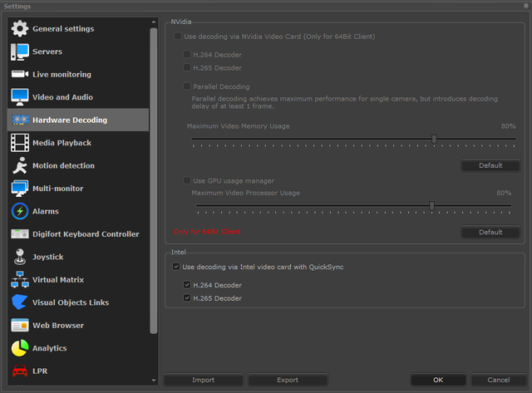Click the Motion detection running man icon
532x393 pixels.
20,165
